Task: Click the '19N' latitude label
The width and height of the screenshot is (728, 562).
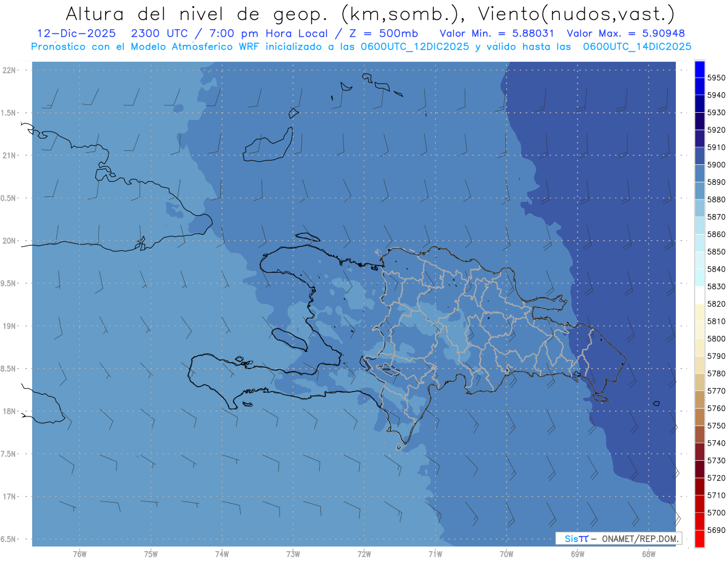Action: click(x=10, y=326)
